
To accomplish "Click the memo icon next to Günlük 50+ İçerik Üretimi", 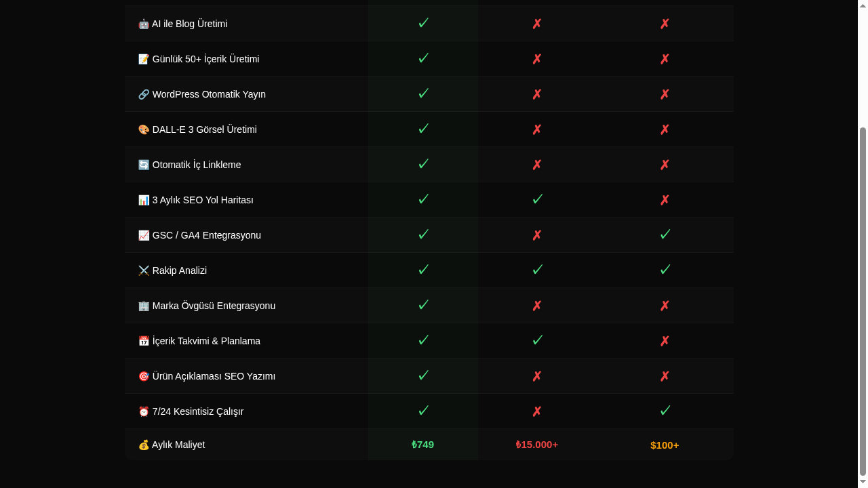I will coord(144,59).
